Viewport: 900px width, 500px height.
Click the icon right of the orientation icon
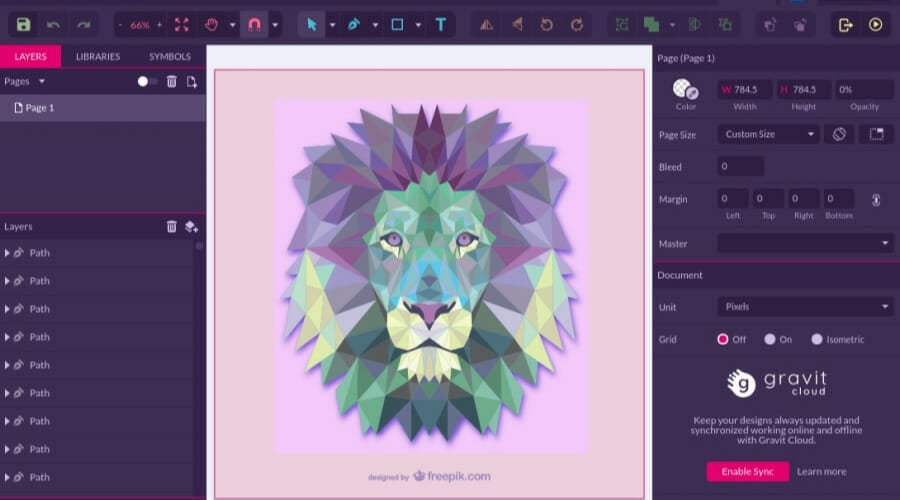pyautogui.click(x=876, y=134)
